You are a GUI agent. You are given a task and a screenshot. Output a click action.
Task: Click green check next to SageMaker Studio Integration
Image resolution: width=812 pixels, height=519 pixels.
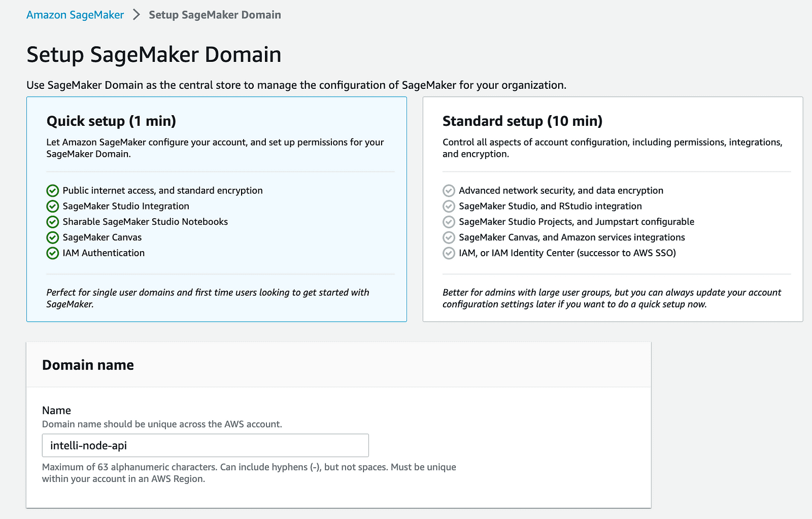click(53, 206)
